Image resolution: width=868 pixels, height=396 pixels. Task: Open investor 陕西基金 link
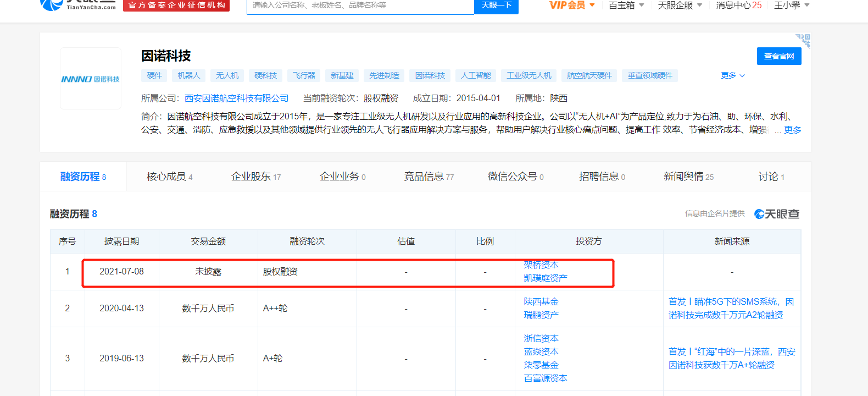(541, 301)
